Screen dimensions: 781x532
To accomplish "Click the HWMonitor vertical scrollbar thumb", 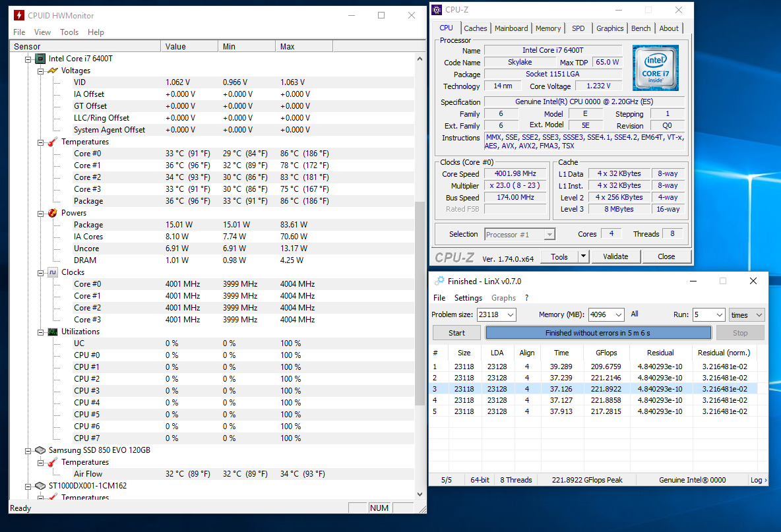I will 420,303.
